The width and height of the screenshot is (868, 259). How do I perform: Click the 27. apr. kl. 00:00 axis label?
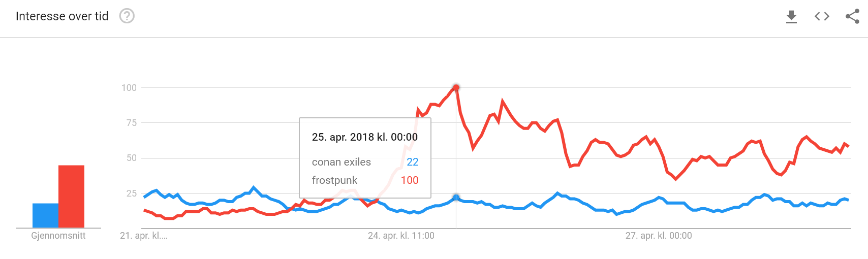(x=659, y=236)
